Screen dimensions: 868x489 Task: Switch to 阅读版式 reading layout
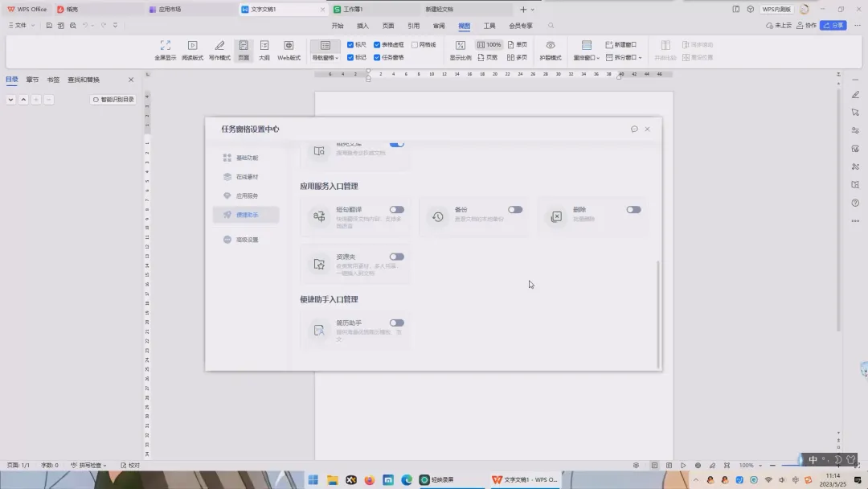[192, 50]
